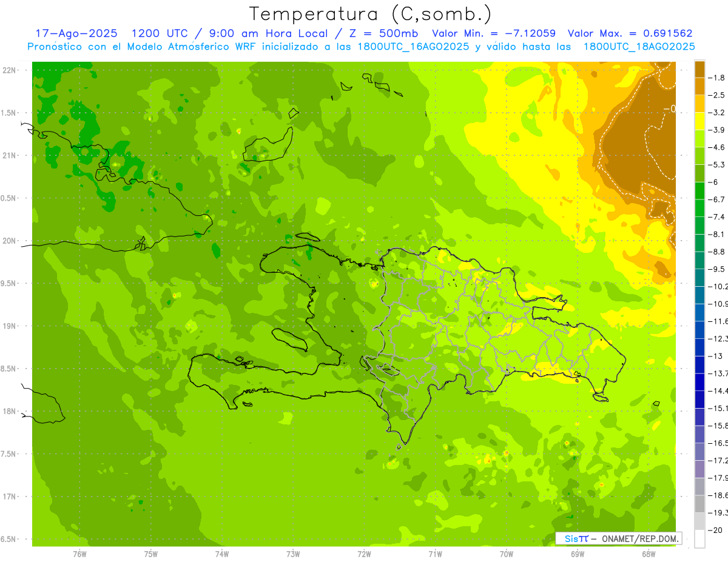
Task: Click the '72W' longitude axis label
Action: (x=364, y=554)
